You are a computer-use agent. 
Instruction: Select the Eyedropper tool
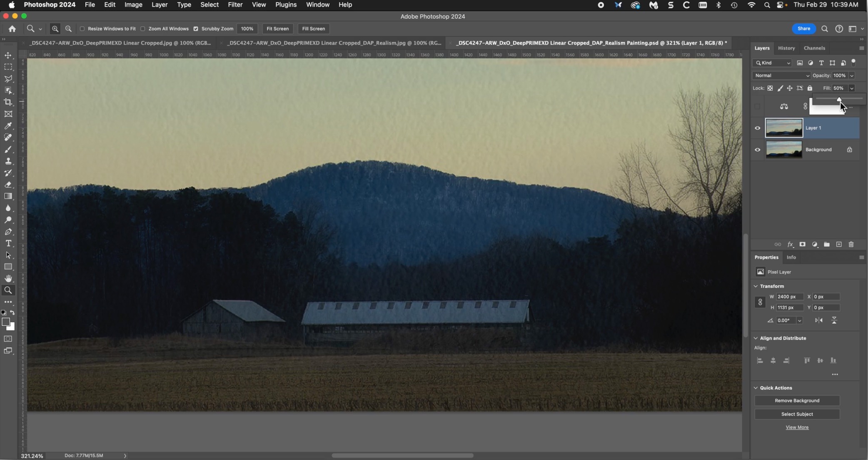8,125
